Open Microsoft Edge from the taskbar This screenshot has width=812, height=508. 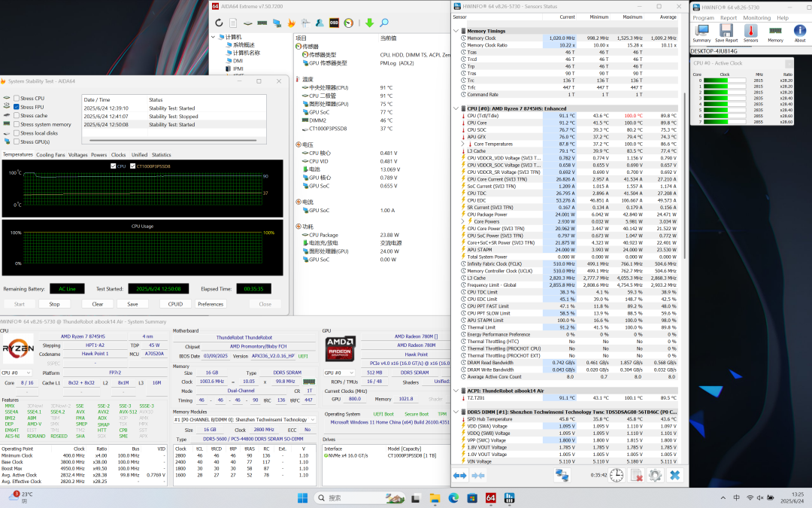click(x=453, y=498)
